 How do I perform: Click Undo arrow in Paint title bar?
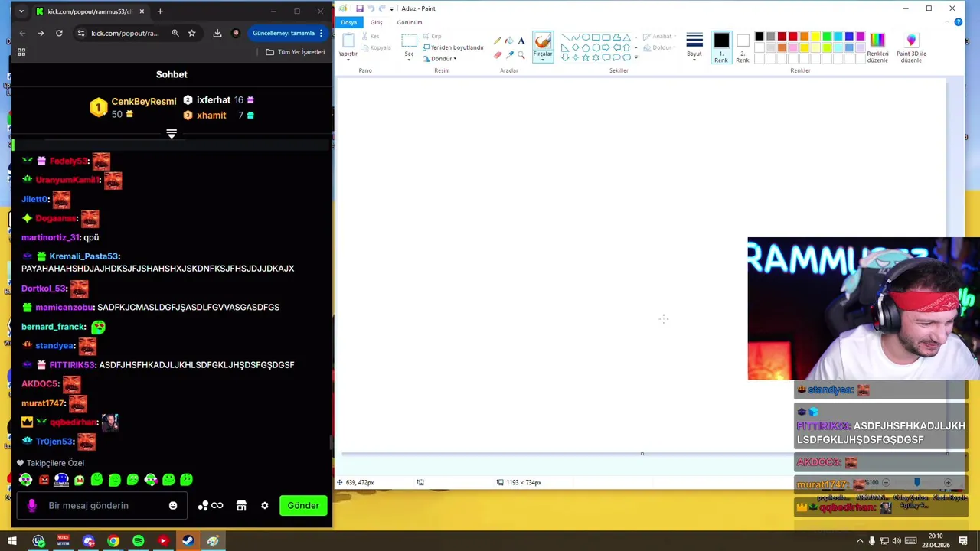[x=371, y=8]
